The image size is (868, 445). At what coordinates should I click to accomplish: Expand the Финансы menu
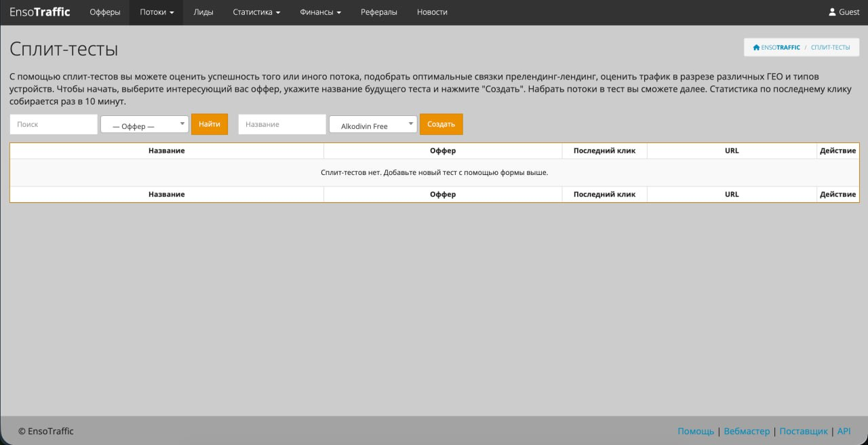[319, 12]
